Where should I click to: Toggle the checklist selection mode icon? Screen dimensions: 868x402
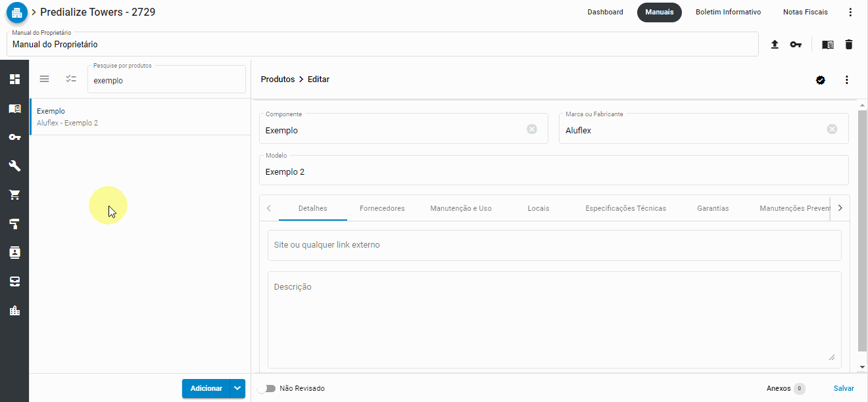pyautogui.click(x=71, y=79)
